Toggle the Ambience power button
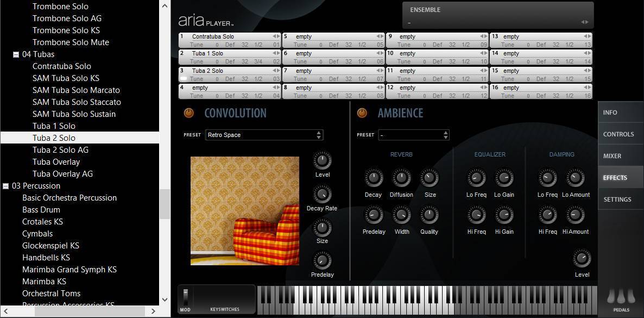644x318 pixels. coord(362,113)
